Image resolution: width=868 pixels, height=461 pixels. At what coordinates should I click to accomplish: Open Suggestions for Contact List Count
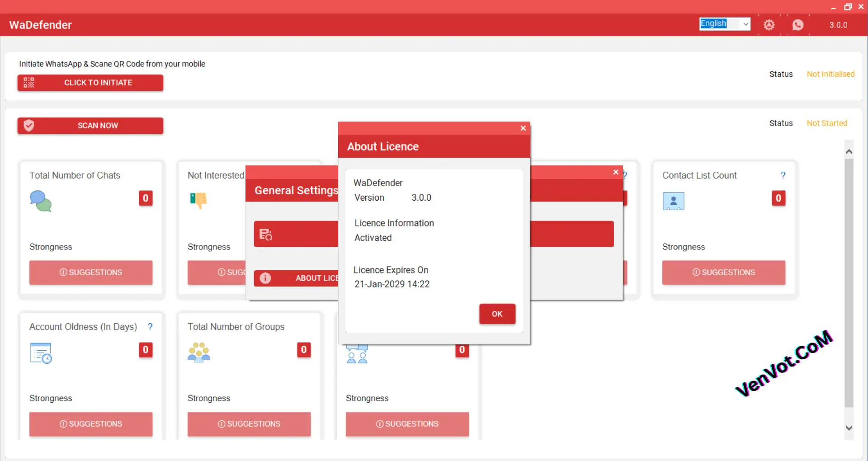[723, 272]
